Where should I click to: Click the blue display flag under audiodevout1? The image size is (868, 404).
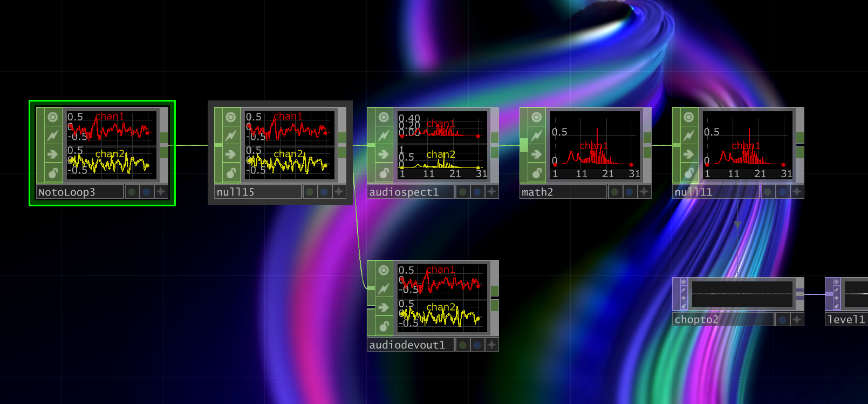coord(477,345)
